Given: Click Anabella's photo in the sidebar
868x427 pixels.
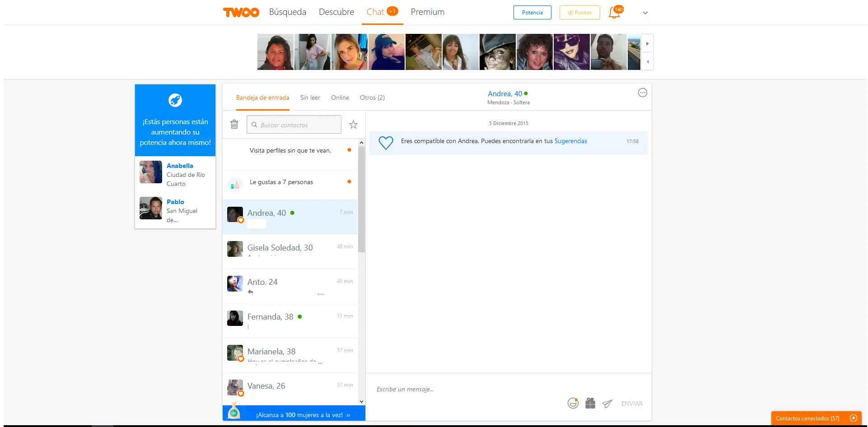Looking at the screenshot, I should click(151, 172).
